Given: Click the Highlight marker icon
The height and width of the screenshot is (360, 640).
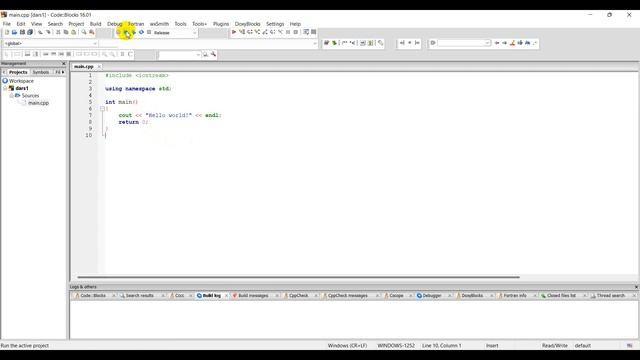Looking at the screenshot, I should (x=512, y=43).
